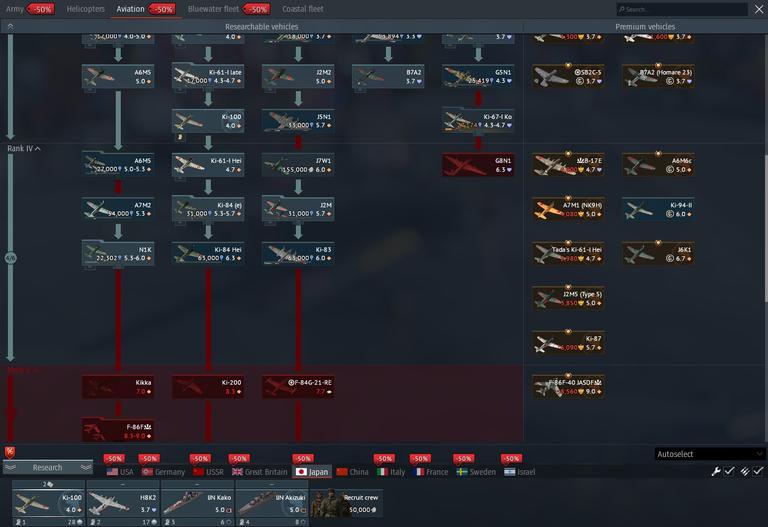Toggle the auto-repair checkbox beside wrench icon
This screenshot has width=768, height=527.
point(729,471)
